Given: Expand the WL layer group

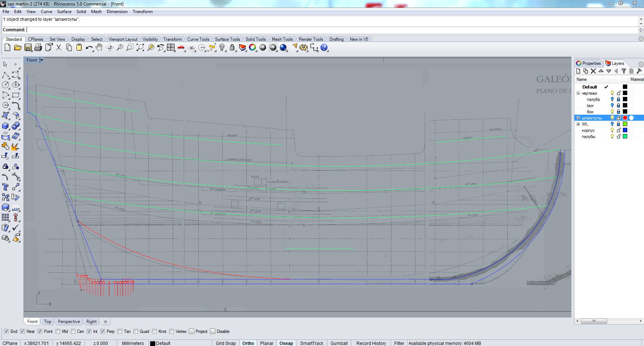Looking at the screenshot, I should 578,124.
